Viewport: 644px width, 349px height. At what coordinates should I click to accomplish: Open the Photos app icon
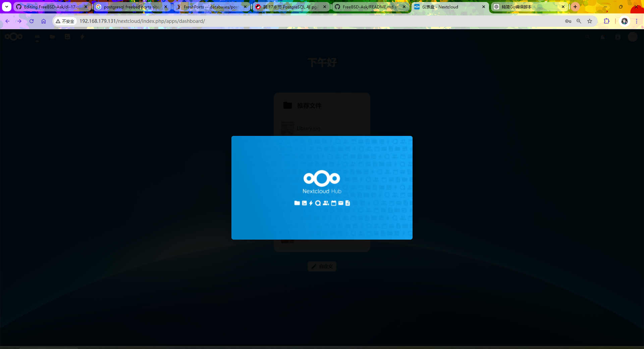click(67, 37)
